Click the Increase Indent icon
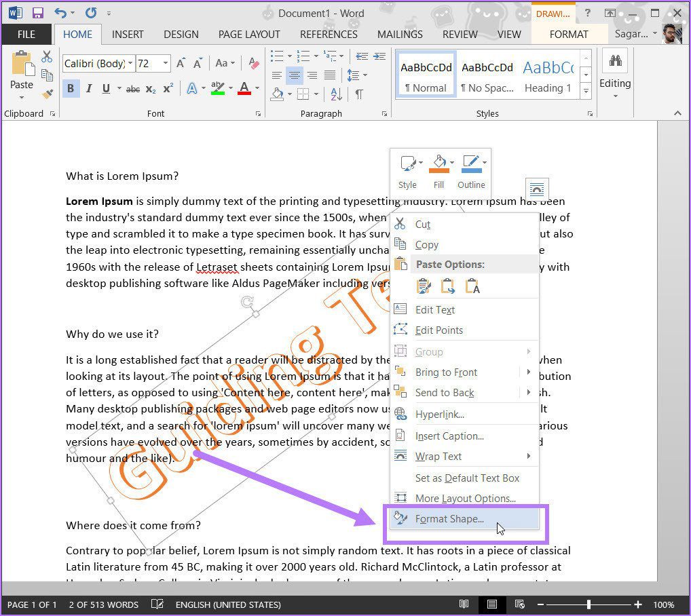 (379, 56)
